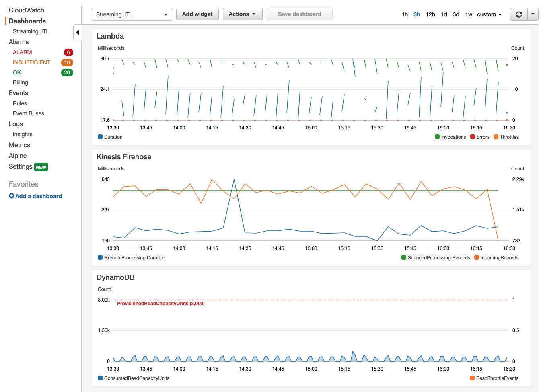Open Billing alarms
Viewport: 541px width, 392px height.
pyautogui.click(x=21, y=82)
